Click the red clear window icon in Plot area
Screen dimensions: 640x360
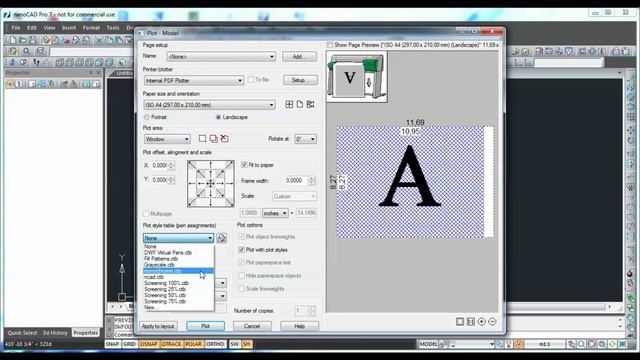pyautogui.click(x=224, y=139)
